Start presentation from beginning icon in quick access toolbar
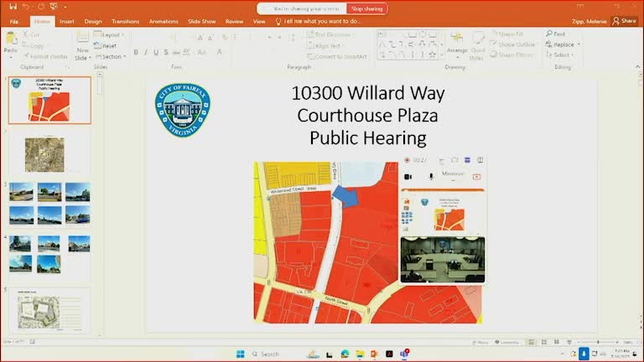Image resolution: width=644 pixels, height=362 pixels. tap(54, 6)
